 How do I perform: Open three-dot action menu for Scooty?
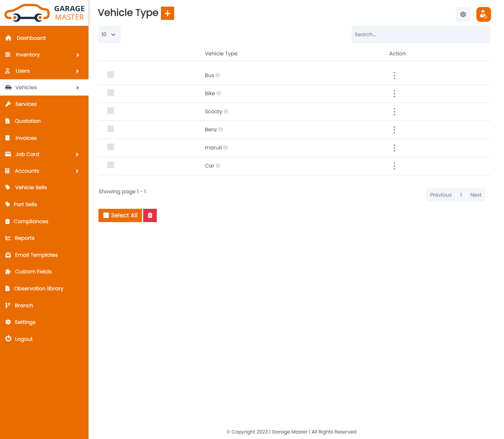(x=394, y=112)
